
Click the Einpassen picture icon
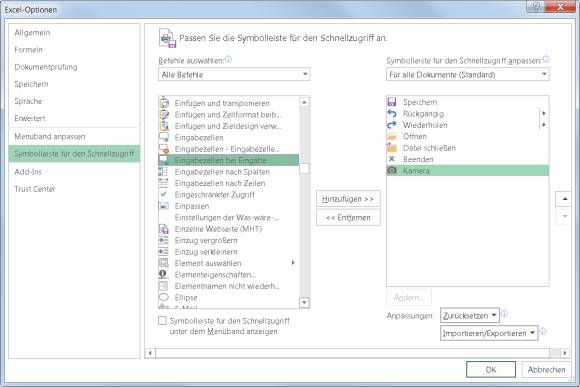[x=163, y=206]
